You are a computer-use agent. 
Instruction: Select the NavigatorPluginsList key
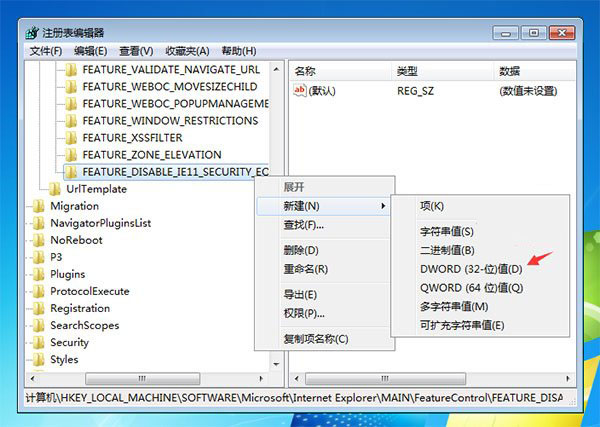click(101, 223)
